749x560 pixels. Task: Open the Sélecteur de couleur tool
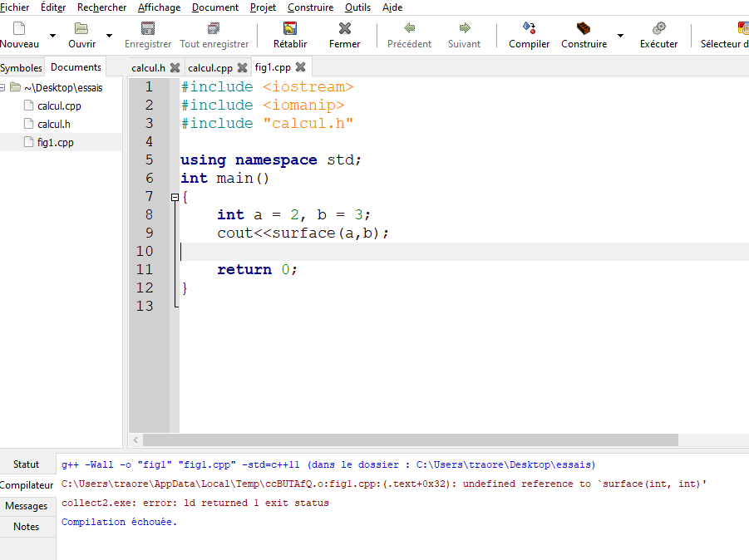[742, 29]
